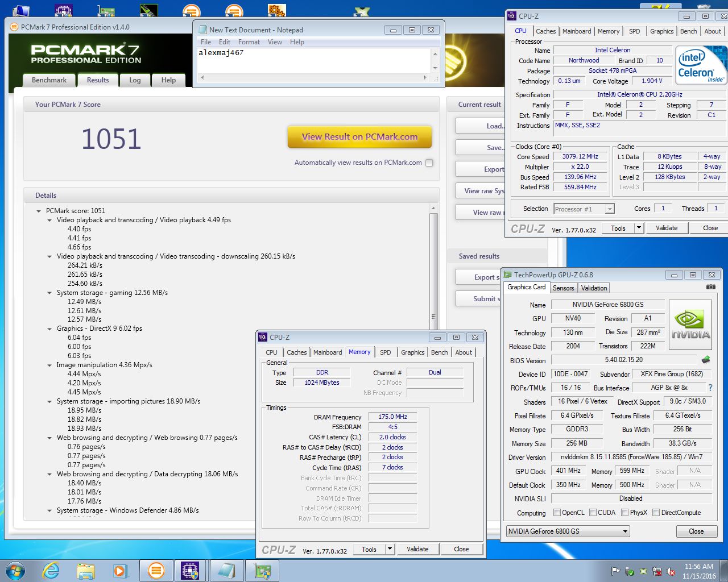Click the network icon in the system tray

tap(657, 571)
